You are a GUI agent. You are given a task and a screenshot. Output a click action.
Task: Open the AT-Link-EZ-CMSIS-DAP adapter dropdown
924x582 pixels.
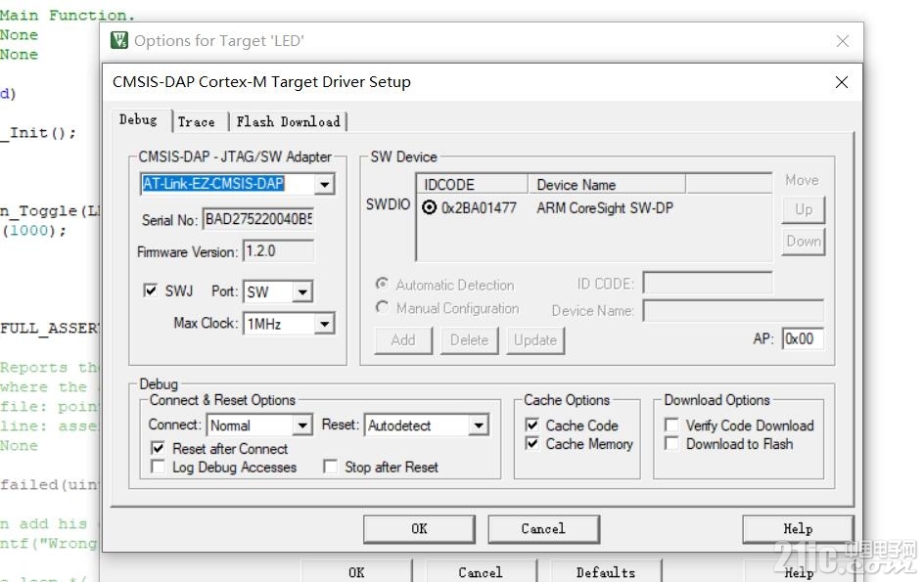point(324,184)
